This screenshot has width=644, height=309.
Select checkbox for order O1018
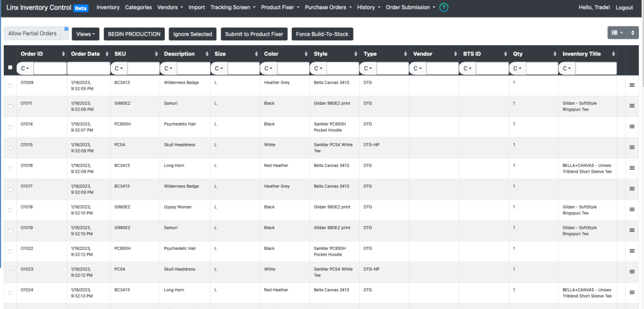[10, 210]
